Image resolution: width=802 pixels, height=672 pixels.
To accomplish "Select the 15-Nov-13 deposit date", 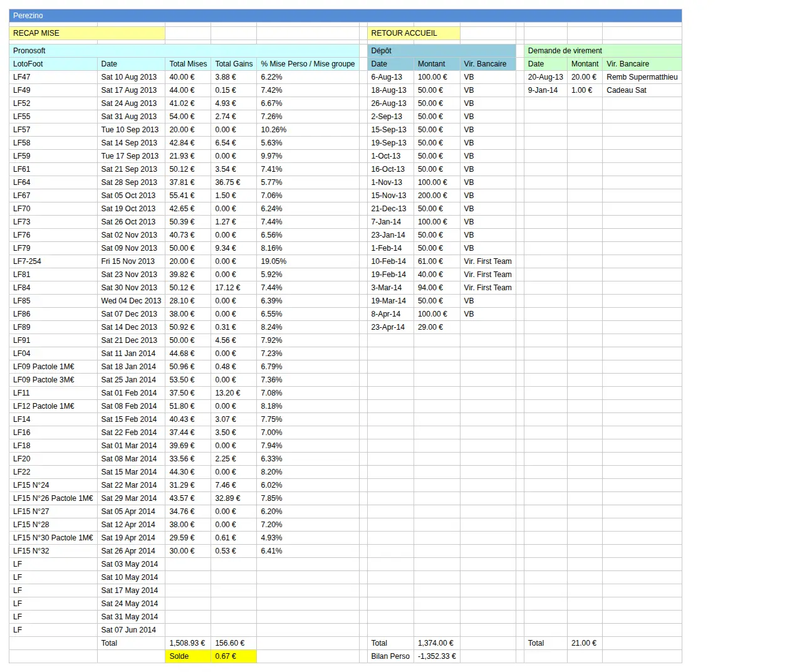I will pos(390,196).
